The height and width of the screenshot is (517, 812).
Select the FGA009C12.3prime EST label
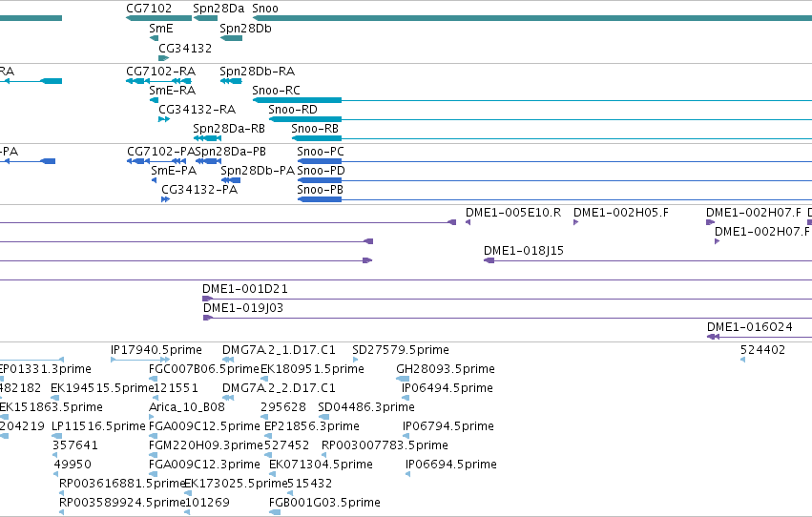click(204, 465)
